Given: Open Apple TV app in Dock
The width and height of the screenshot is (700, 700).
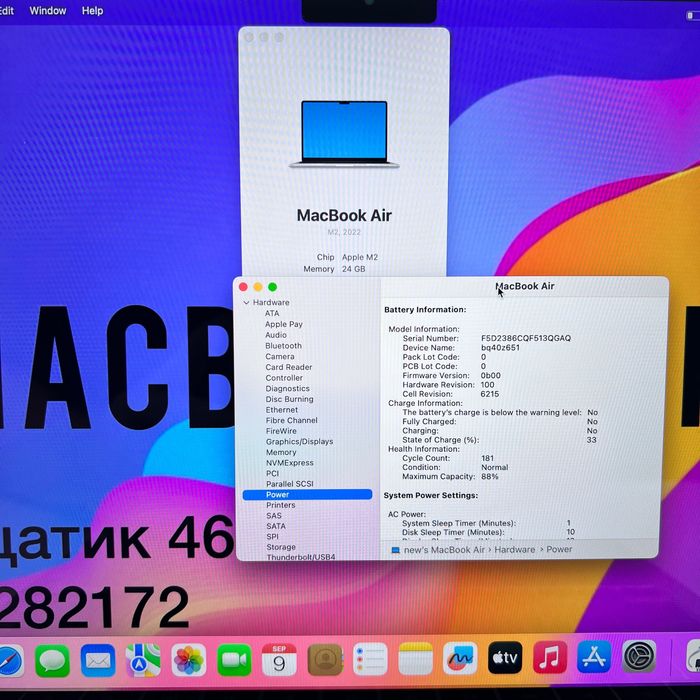Looking at the screenshot, I should click(x=505, y=658).
